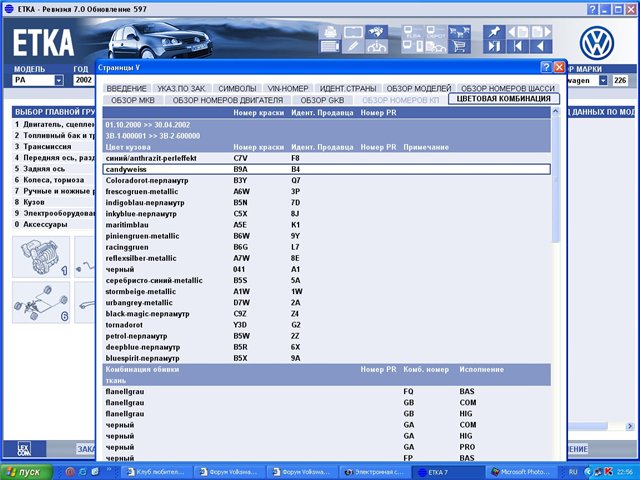Screen dimensions: 640x480
Task: Click the document with car icon
Action: [x=436, y=47]
